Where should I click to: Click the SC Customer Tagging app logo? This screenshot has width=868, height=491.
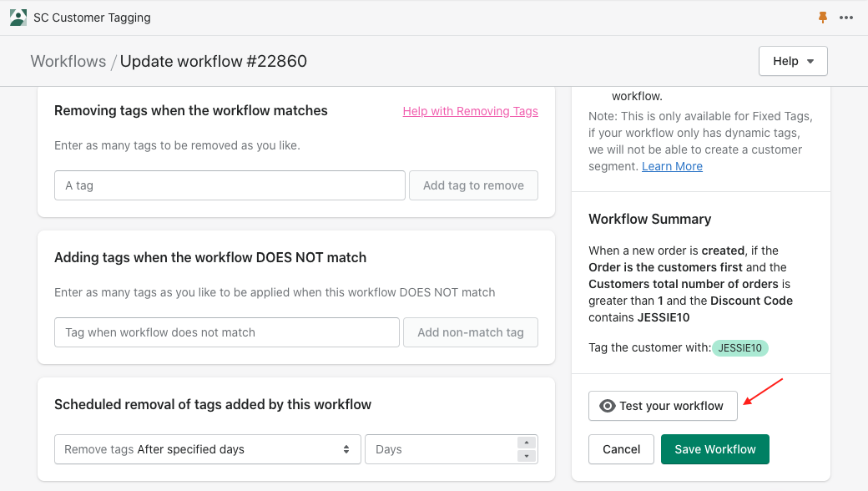(18, 18)
